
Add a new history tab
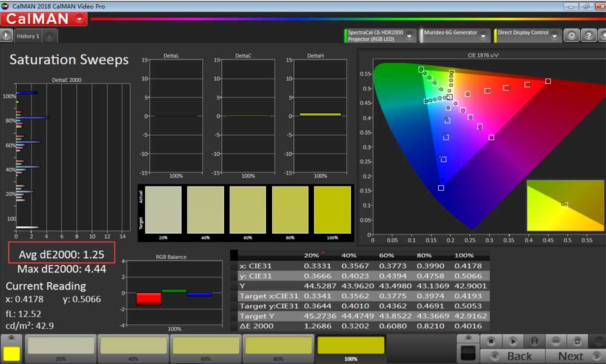click(50, 36)
